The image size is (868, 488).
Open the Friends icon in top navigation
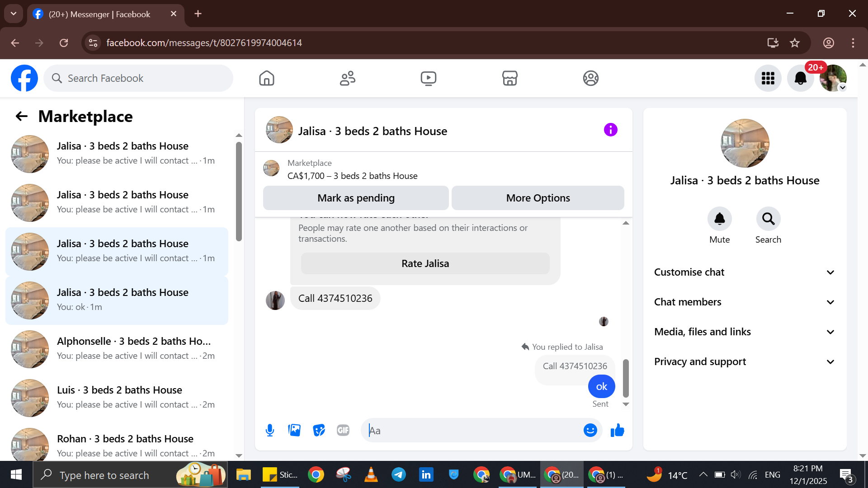pyautogui.click(x=348, y=78)
